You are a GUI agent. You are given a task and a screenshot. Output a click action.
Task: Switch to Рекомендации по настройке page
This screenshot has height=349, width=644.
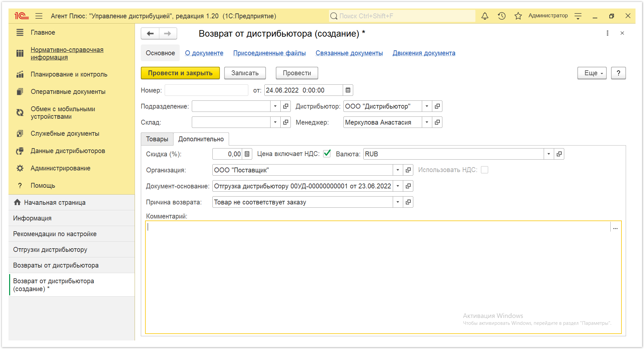click(72, 234)
